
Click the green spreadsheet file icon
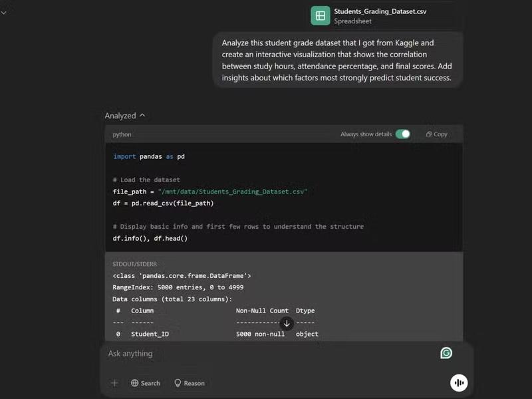tap(321, 15)
